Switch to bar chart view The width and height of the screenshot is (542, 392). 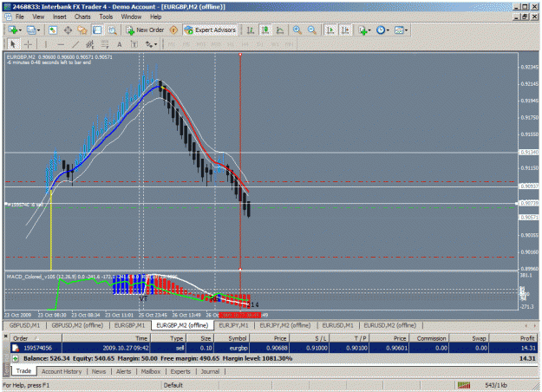pos(251,30)
